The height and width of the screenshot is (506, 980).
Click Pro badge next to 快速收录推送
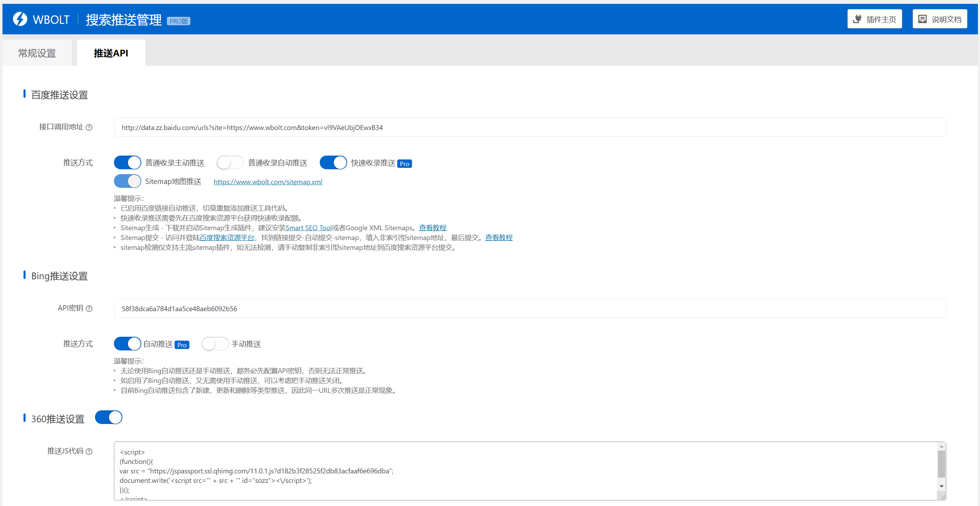click(x=404, y=164)
